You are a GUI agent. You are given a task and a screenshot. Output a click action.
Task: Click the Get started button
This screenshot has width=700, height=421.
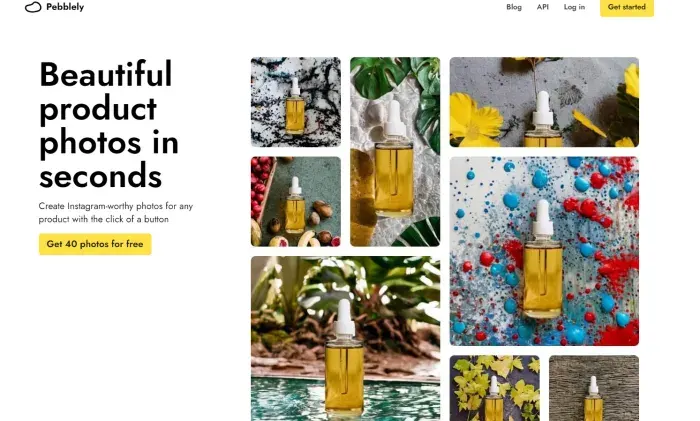coord(627,7)
